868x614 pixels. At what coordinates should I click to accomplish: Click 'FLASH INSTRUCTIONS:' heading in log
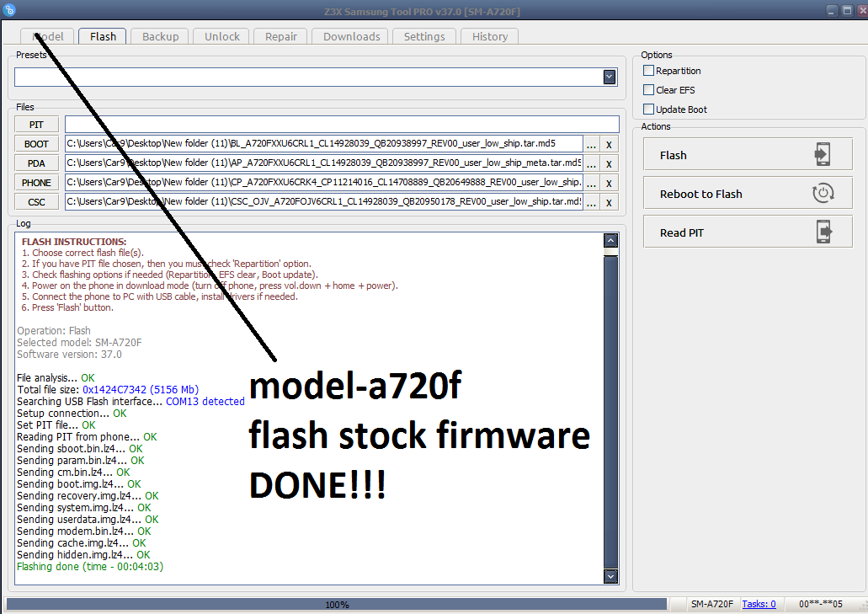pos(74,242)
